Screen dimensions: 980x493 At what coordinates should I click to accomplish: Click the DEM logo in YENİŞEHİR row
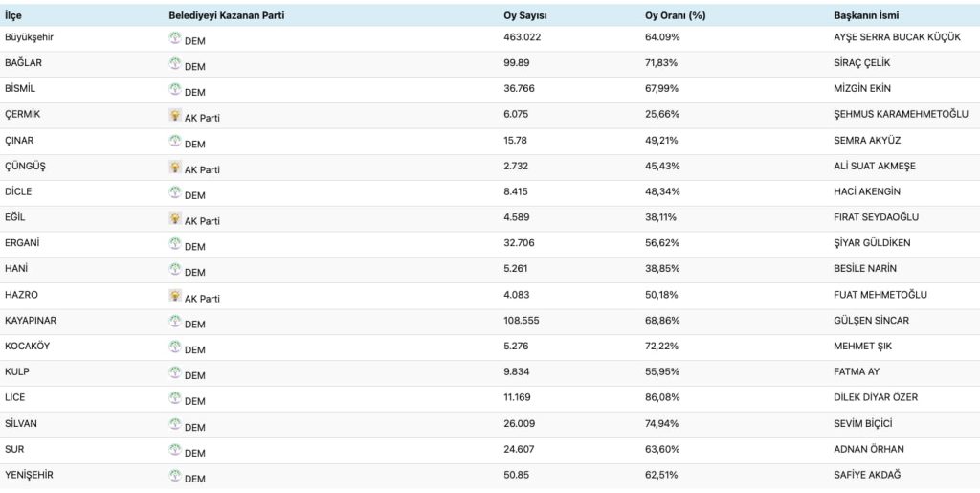tap(175, 476)
